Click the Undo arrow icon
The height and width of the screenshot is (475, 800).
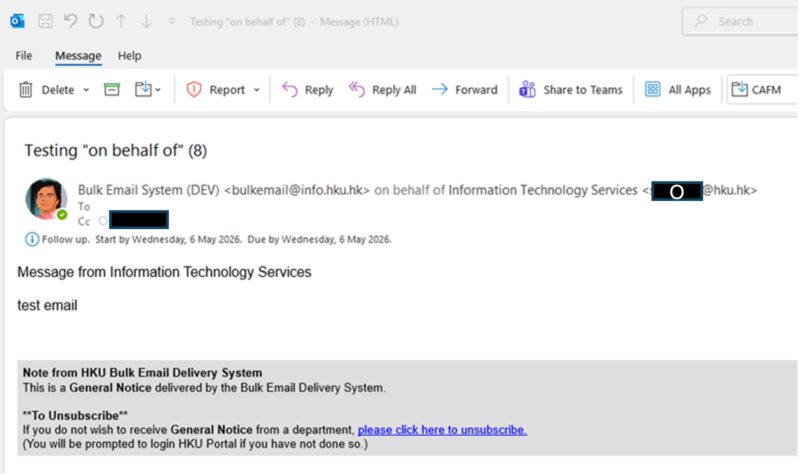(70, 21)
